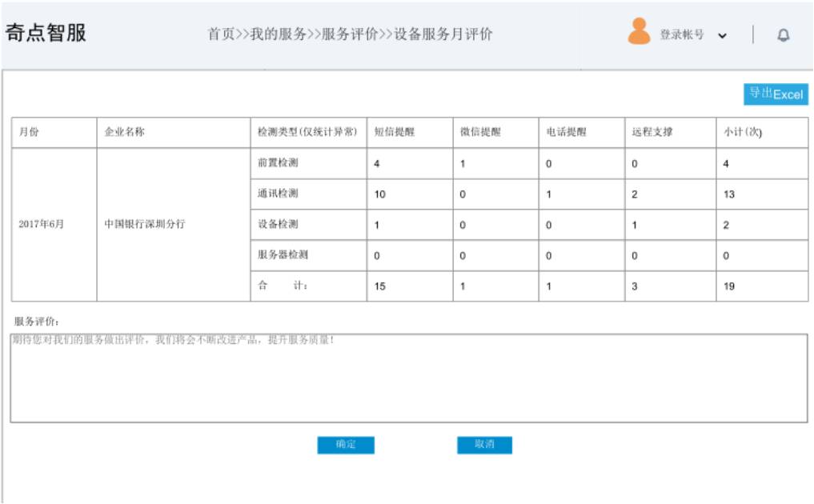The height and width of the screenshot is (504, 814).
Task: Click the 登录帐号 label
Action: [x=681, y=35]
